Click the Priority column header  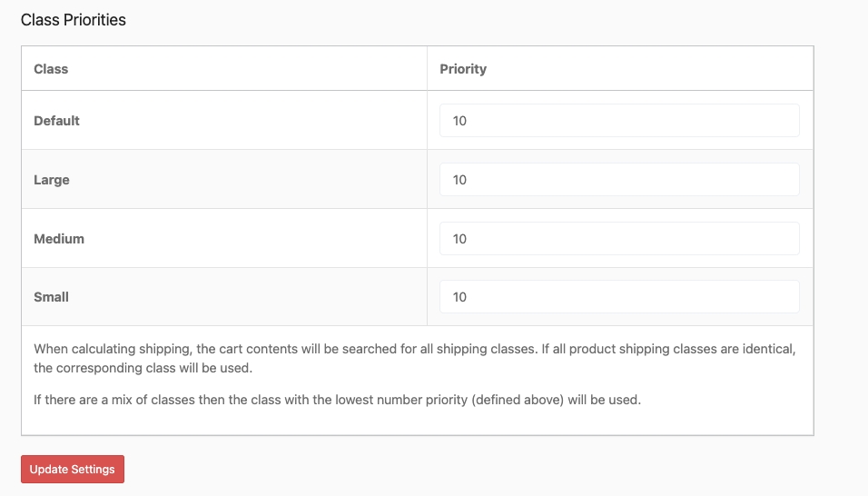(x=463, y=69)
